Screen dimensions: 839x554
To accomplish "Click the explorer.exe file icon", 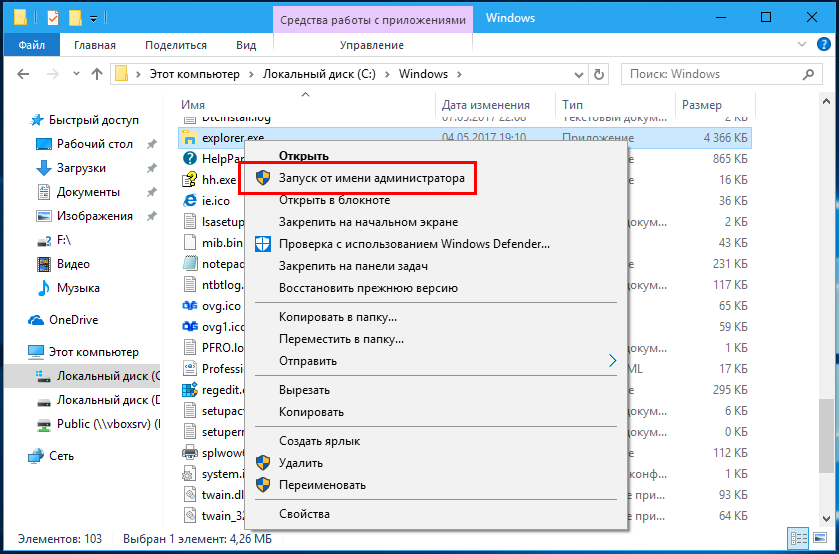I will 189,138.
